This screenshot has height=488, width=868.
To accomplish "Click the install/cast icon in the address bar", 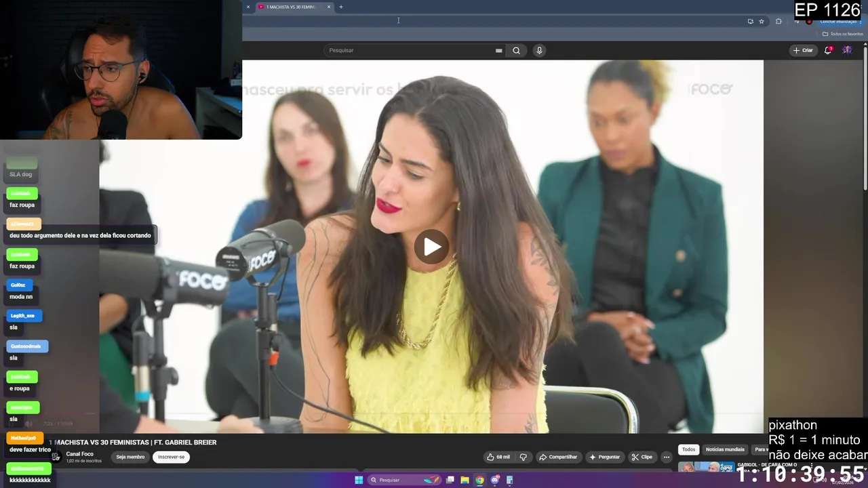I will click(750, 21).
